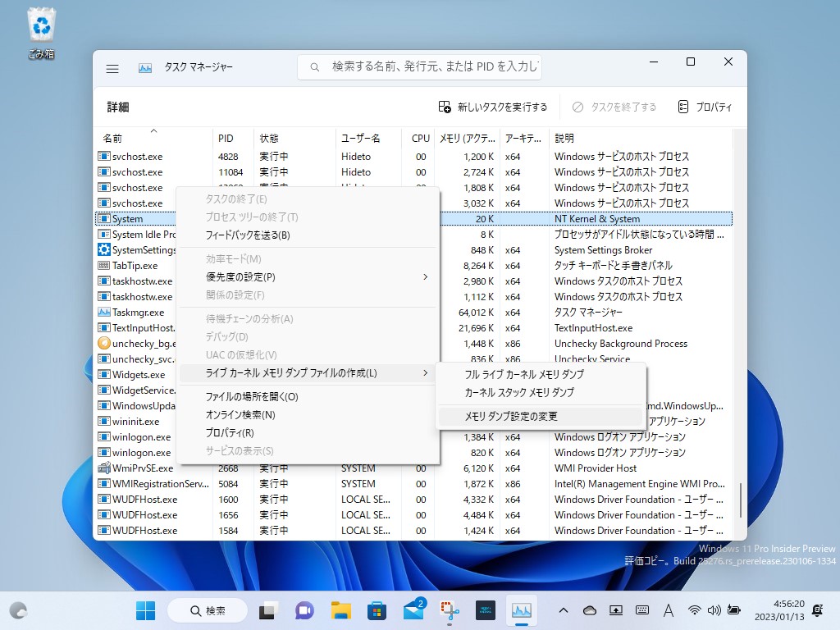Open the live kernel memory dump submenu
This screenshot has width=840, height=630.
[308, 373]
